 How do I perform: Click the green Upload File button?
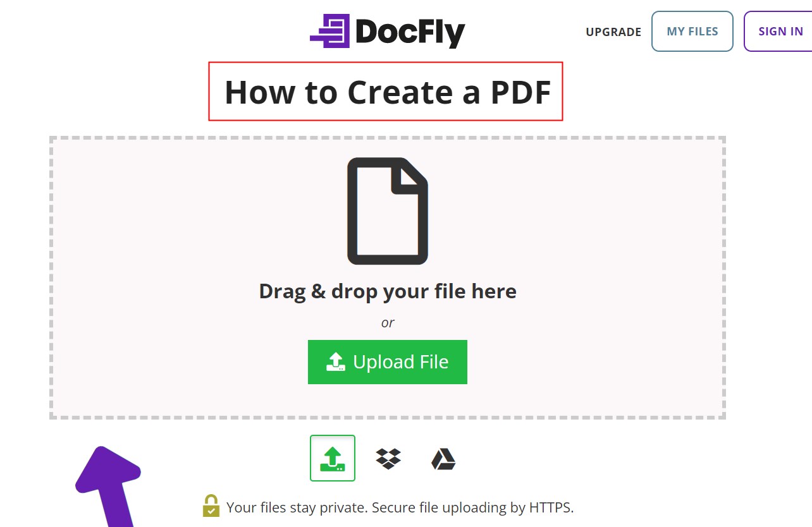tap(387, 361)
